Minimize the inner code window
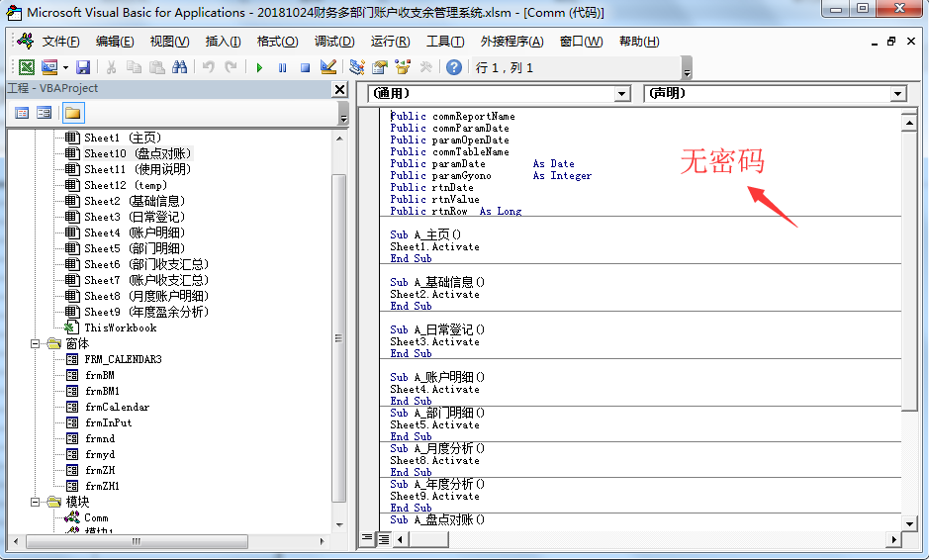The width and height of the screenshot is (929, 560). pyautogui.click(x=875, y=43)
